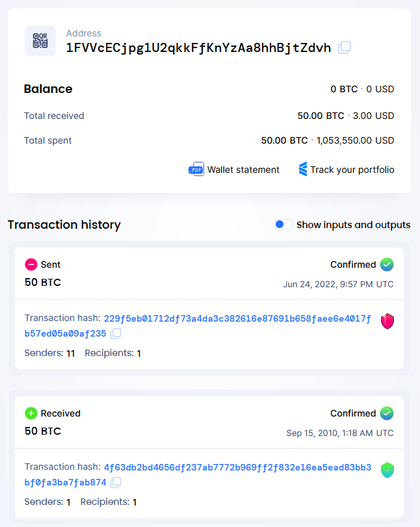Click the red shield risk icon
Screen dimensions: 420x527
point(387,321)
